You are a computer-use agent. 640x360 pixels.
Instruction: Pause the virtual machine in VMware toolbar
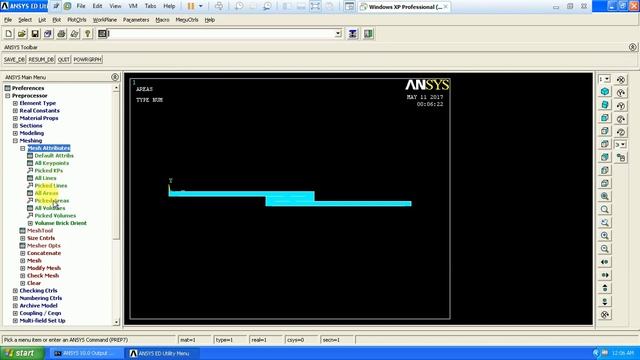191,6
